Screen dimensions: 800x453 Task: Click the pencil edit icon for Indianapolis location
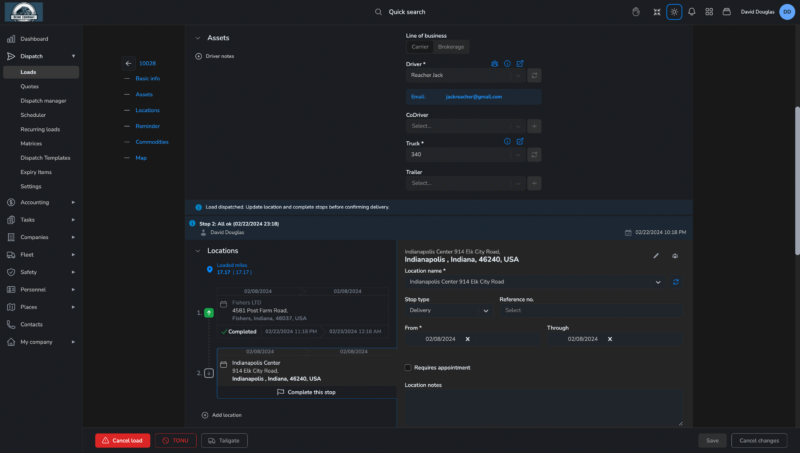[656, 256]
